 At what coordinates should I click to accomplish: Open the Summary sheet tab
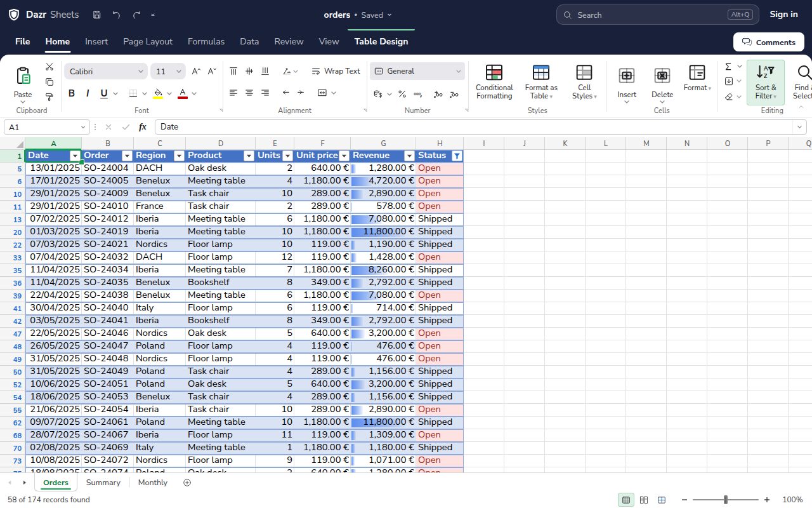coord(103,483)
